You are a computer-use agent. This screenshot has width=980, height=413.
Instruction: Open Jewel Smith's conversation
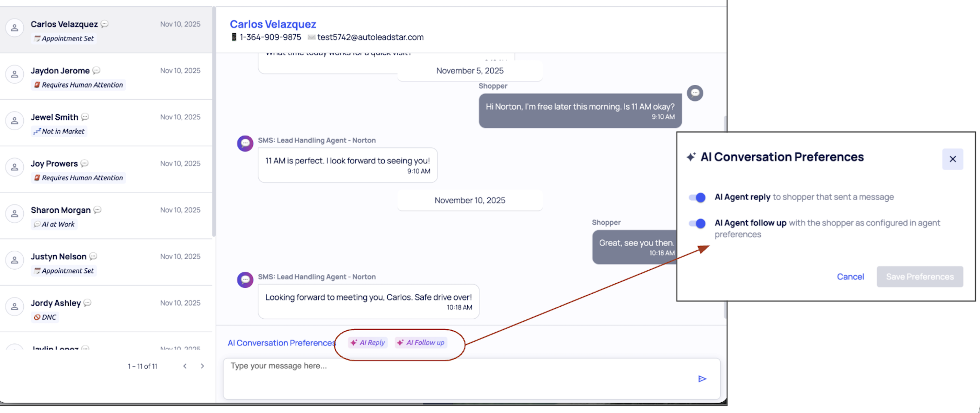[x=106, y=123]
